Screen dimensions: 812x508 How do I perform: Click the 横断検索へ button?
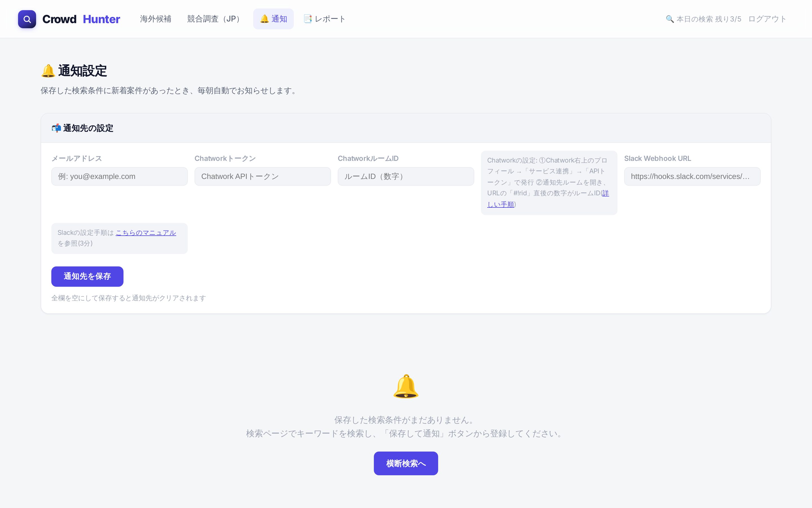[x=406, y=463]
